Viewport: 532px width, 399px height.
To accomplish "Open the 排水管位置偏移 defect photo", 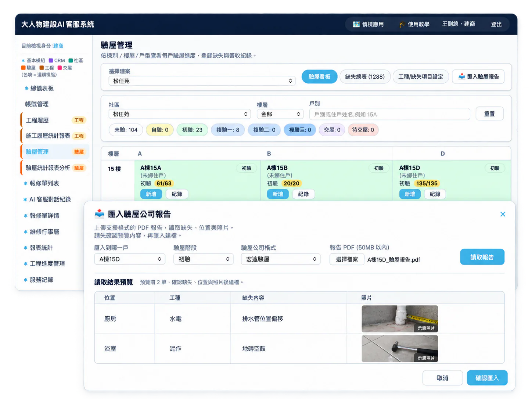I will tap(400, 319).
